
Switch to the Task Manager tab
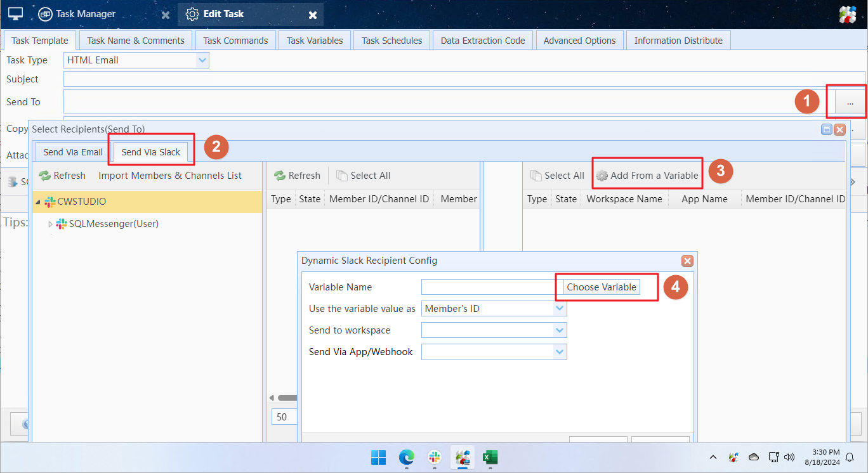(77, 14)
